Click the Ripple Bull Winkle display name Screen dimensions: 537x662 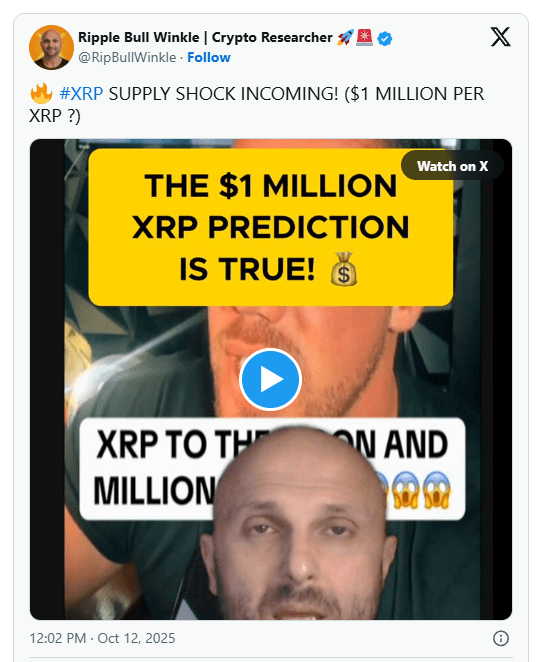pos(205,38)
